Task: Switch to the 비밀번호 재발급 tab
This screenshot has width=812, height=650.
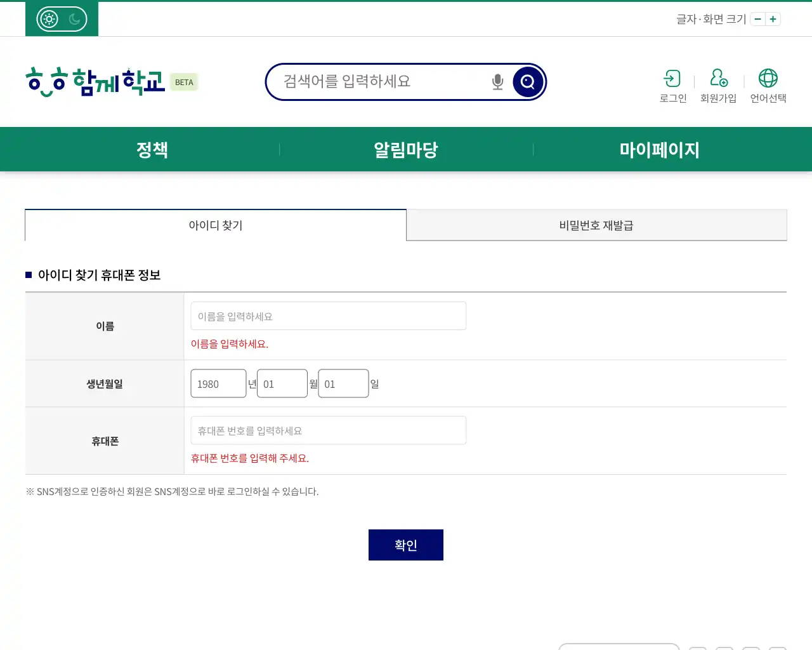Action: (x=596, y=225)
